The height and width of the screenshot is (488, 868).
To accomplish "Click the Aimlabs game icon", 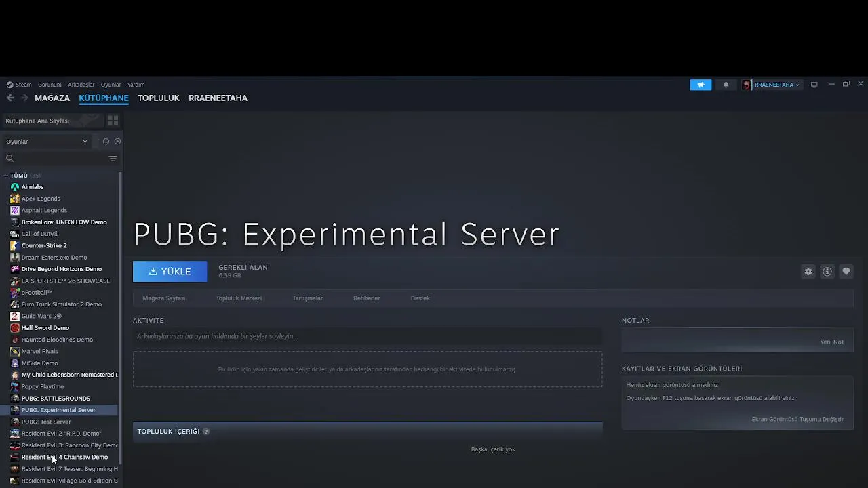I will coord(15,187).
